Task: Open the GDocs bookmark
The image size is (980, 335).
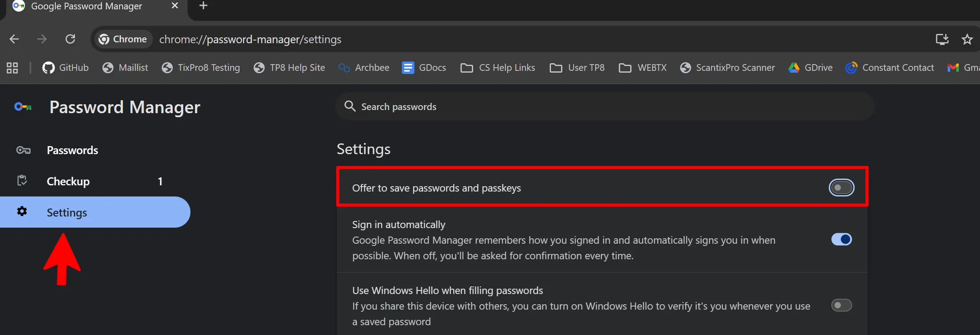Action: (x=424, y=68)
